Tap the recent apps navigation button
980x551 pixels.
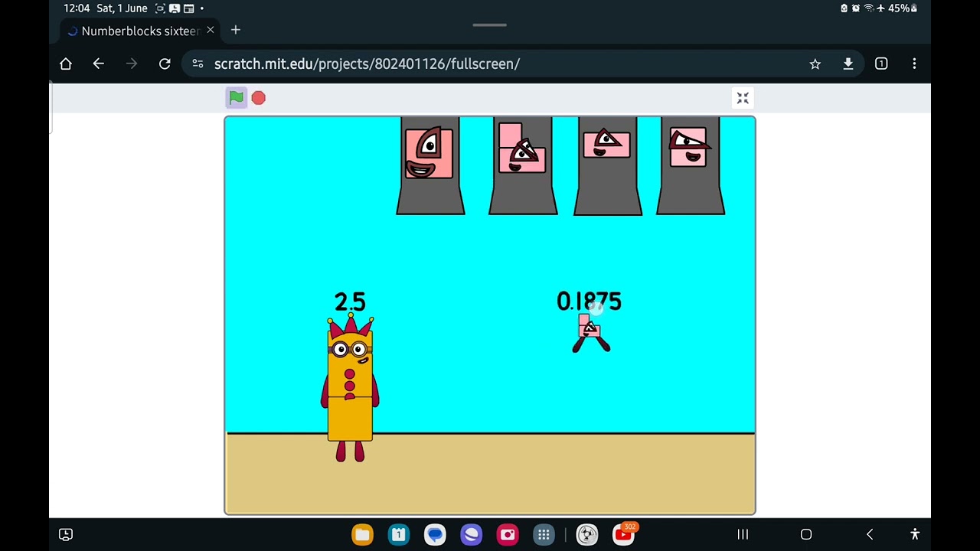pyautogui.click(x=743, y=534)
